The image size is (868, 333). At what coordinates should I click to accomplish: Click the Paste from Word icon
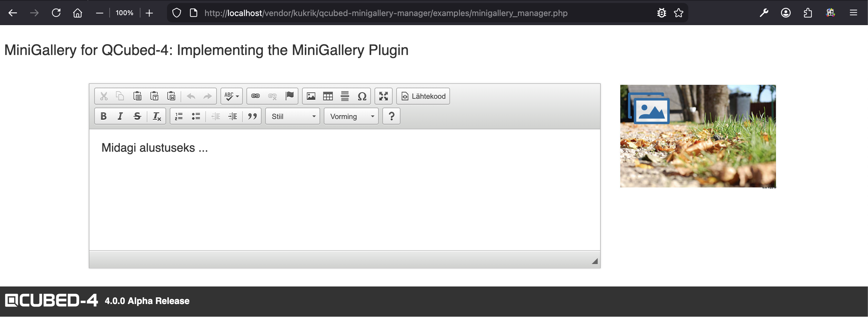coord(172,96)
